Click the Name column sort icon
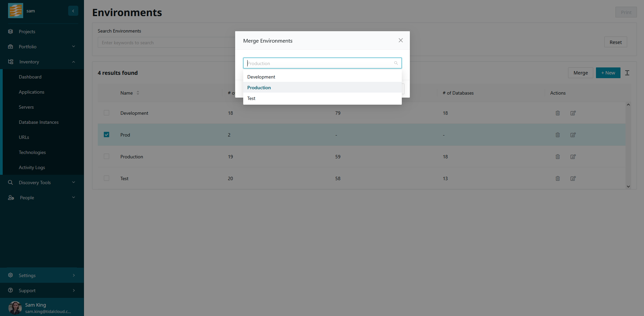The height and width of the screenshot is (316, 644). (x=138, y=93)
